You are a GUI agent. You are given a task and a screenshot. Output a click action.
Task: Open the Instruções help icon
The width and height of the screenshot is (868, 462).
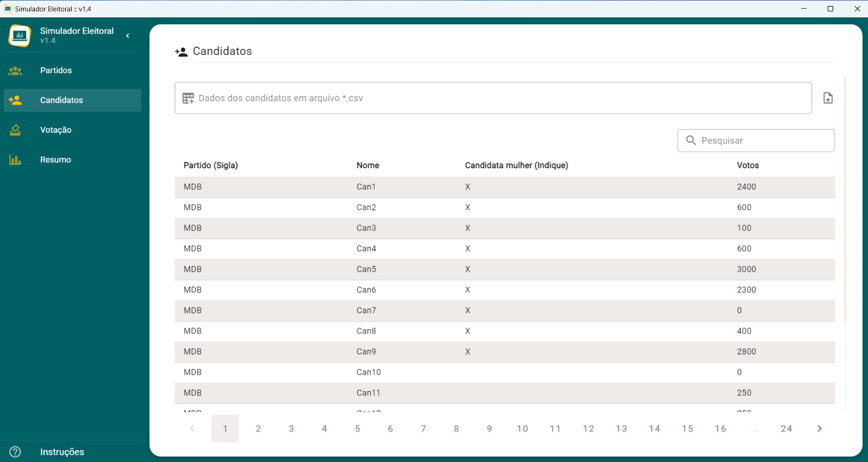point(15,452)
